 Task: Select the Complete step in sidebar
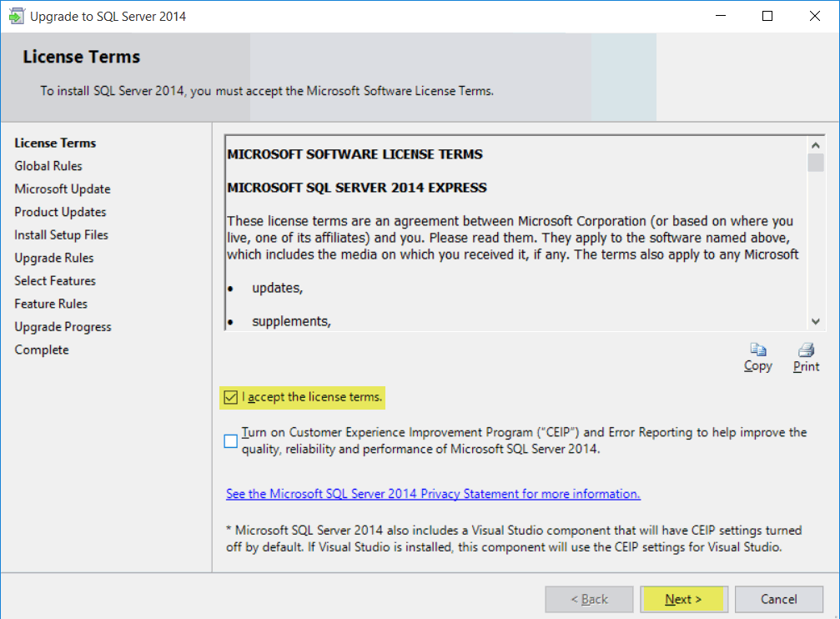click(x=42, y=350)
